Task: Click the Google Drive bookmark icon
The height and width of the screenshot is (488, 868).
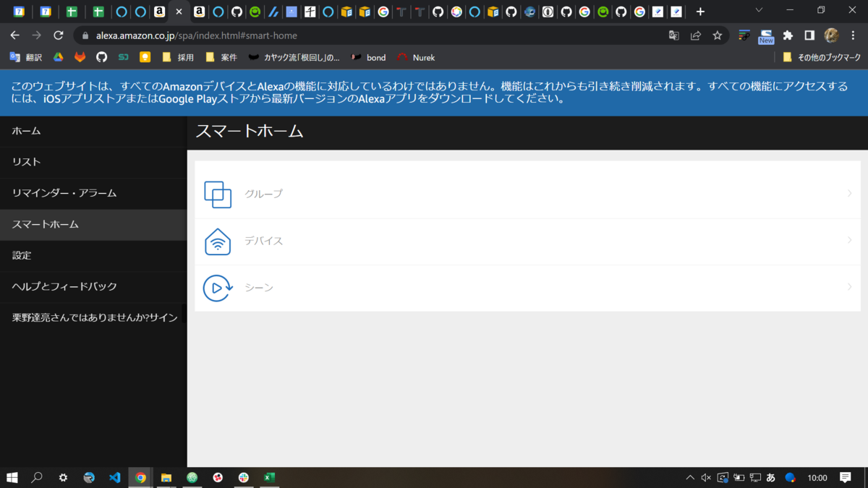Action: (x=58, y=57)
